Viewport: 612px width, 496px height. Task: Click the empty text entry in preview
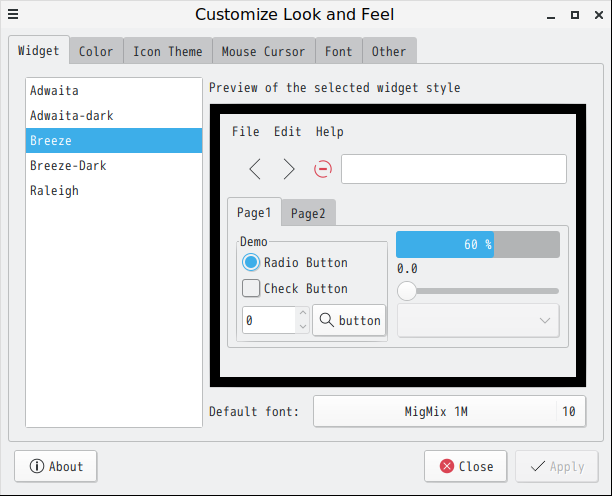point(454,169)
